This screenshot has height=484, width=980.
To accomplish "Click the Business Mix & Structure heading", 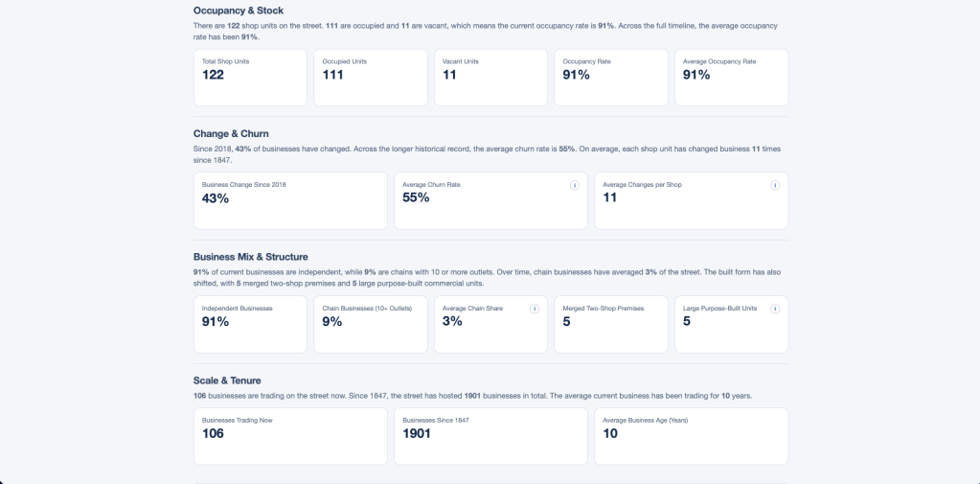I will click(x=250, y=257).
